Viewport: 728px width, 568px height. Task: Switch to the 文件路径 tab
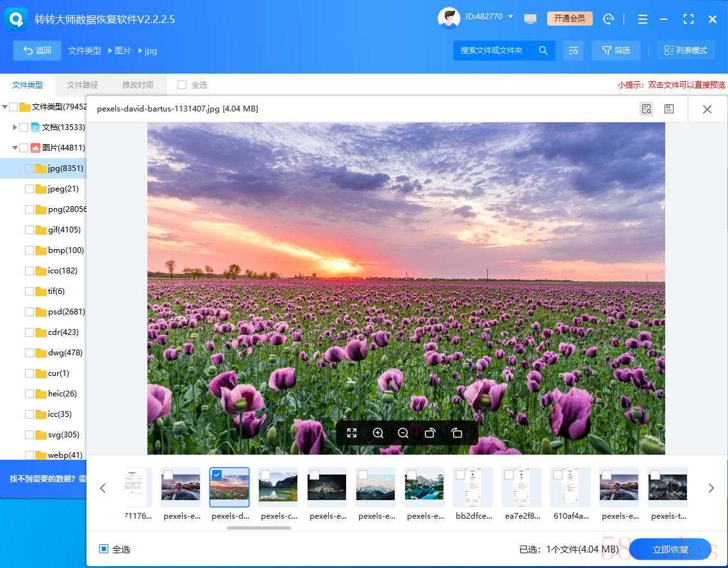[x=83, y=85]
